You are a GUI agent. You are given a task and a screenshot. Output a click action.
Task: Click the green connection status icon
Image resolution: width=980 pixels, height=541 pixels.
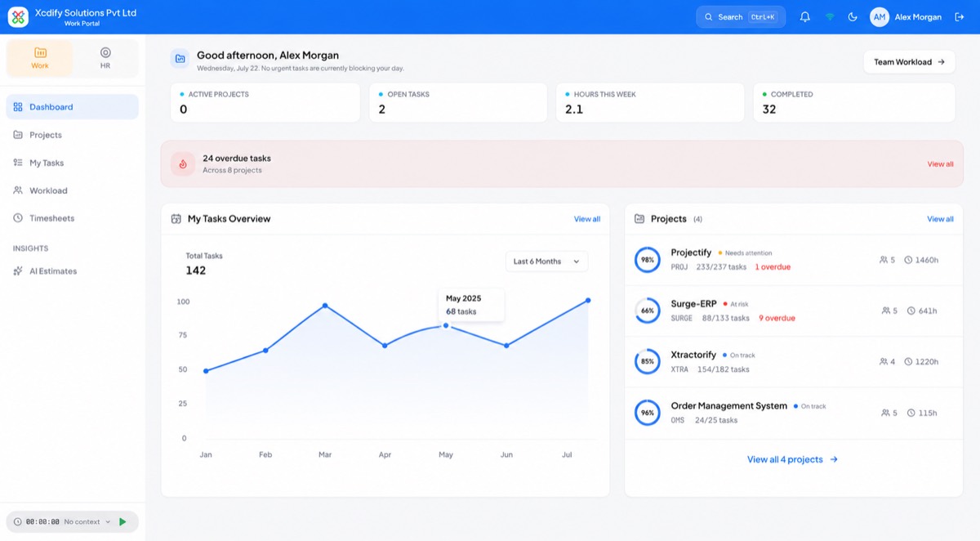pyautogui.click(x=830, y=17)
